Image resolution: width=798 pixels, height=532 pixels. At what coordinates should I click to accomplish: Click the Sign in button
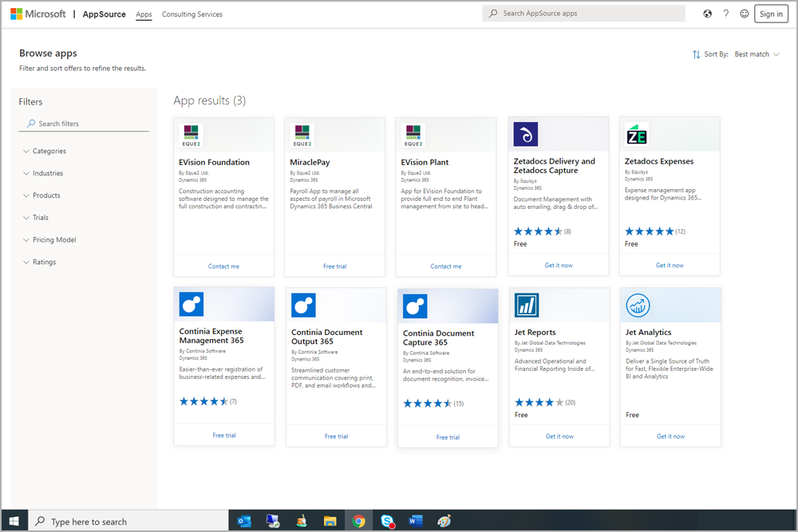click(x=771, y=14)
